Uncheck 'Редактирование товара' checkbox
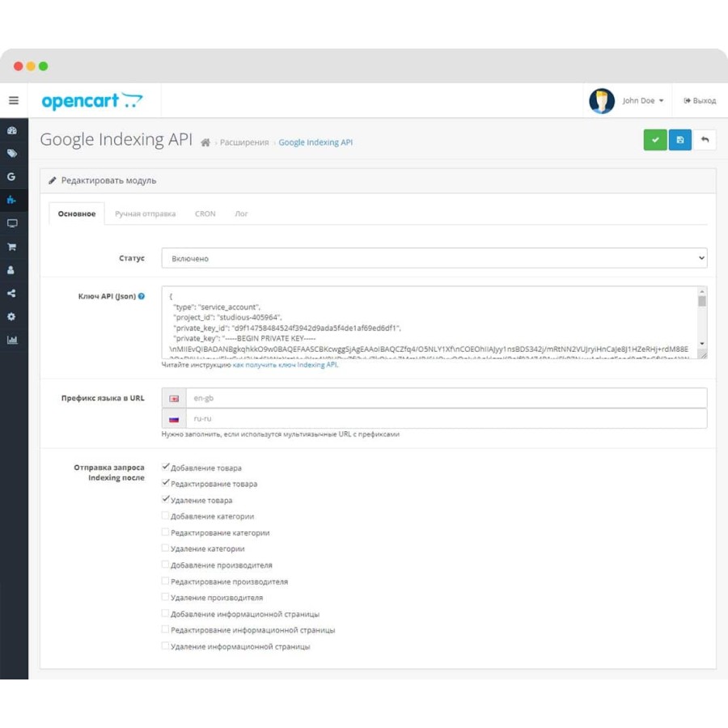 pyautogui.click(x=165, y=483)
